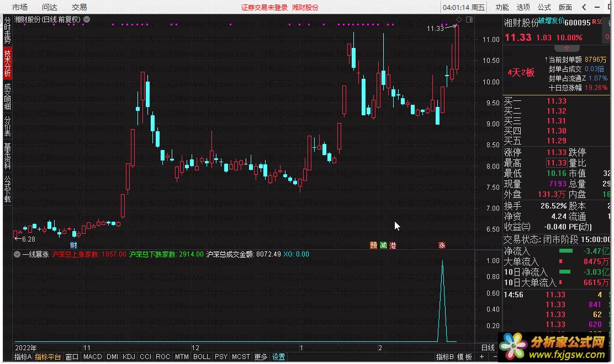Viewport: 614px width, 364px height.
Task: Switch to 分价表 sidebar tab
Action: [x=7, y=126]
